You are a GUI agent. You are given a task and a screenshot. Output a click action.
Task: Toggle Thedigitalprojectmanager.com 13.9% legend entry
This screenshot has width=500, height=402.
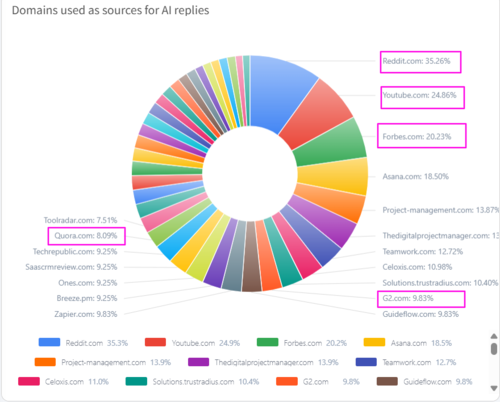click(263, 362)
